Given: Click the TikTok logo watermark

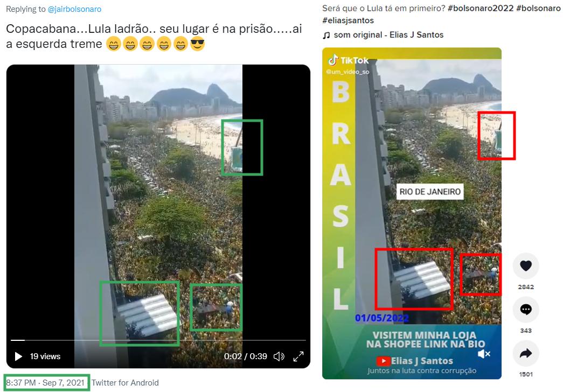Looking at the screenshot, I should [x=348, y=60].
